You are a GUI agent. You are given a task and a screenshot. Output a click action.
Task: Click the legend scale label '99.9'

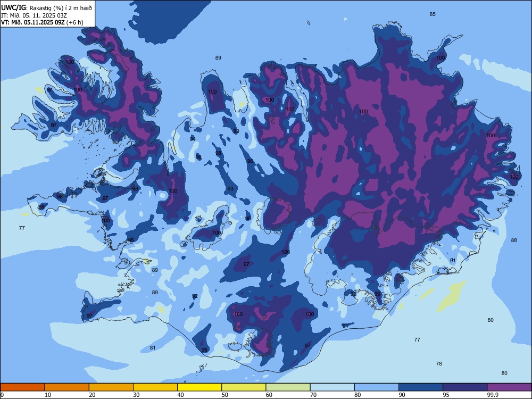[x=493, y=395]
